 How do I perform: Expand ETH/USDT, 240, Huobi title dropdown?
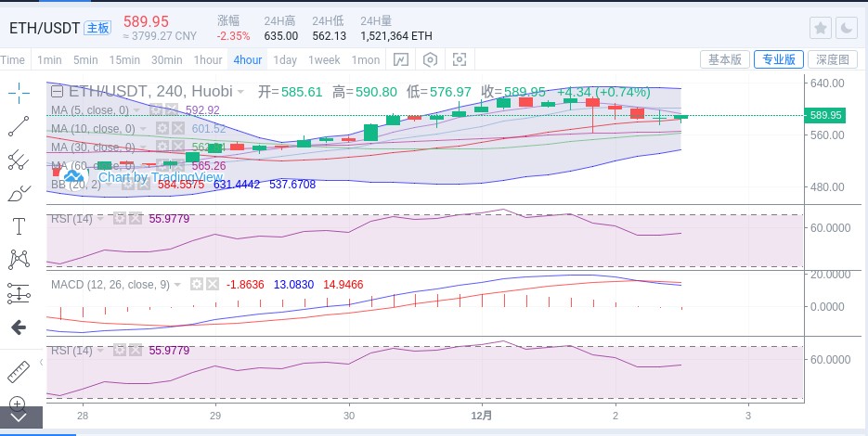[x=240, y=92]
